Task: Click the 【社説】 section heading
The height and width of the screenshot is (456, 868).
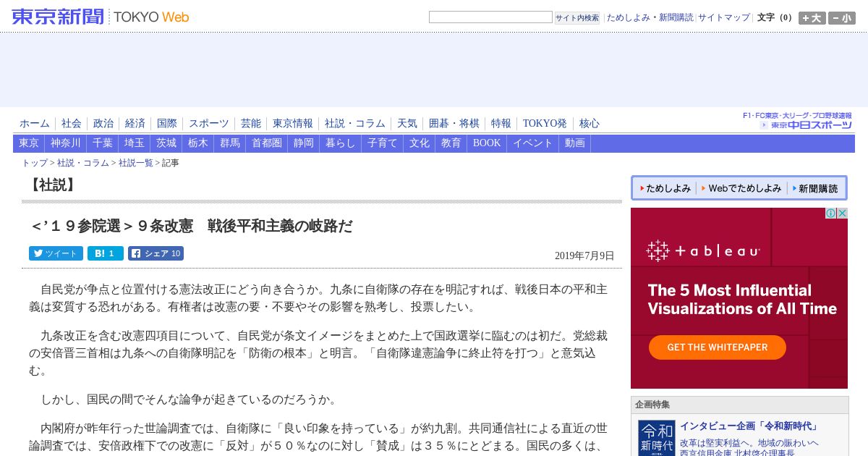Action: click(52, 185)
